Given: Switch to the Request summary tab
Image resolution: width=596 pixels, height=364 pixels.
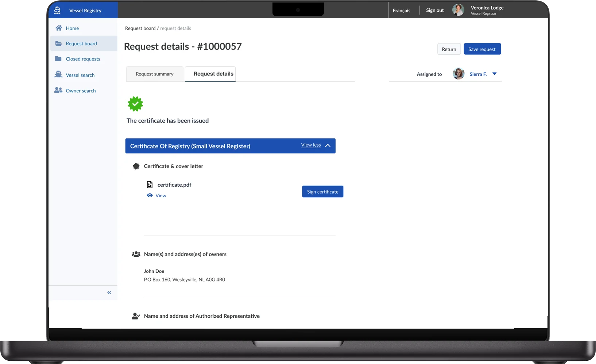Looking at the screenshot, I should (x=155, y=74).
